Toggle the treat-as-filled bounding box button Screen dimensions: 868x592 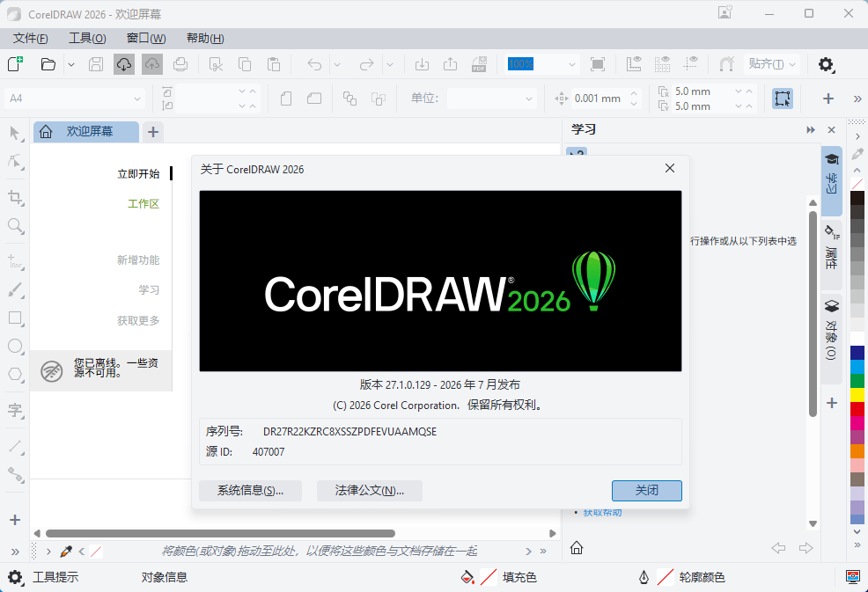(783, 99)
